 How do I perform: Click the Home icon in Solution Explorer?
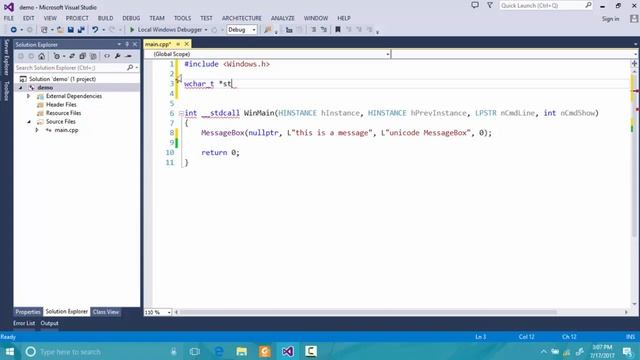(42, 56)
